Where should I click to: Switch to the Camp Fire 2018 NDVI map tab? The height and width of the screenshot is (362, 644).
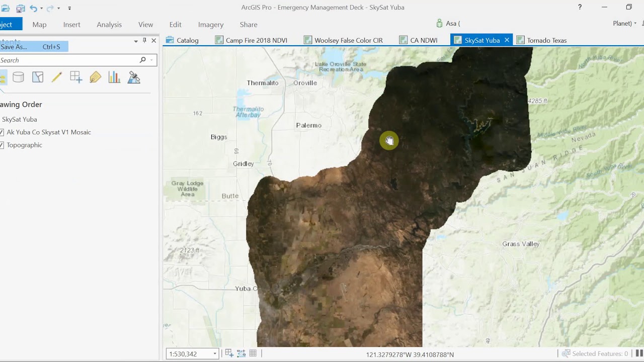[252, 40]
